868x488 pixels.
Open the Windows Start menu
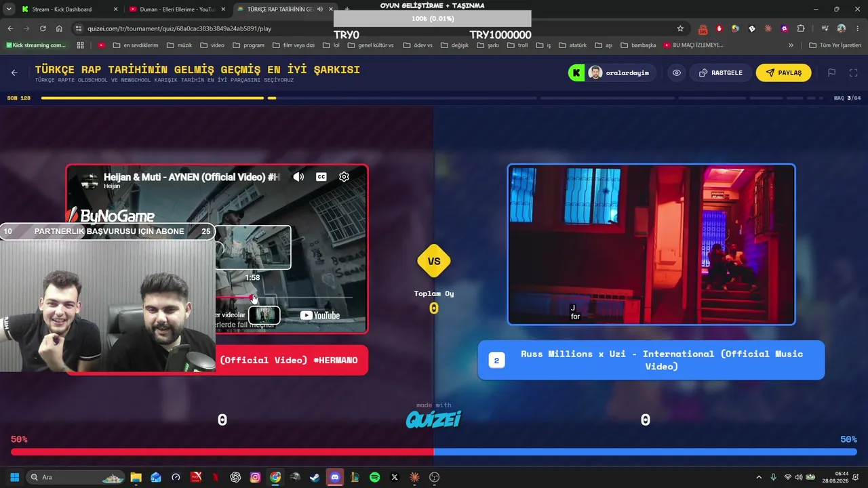14,477
